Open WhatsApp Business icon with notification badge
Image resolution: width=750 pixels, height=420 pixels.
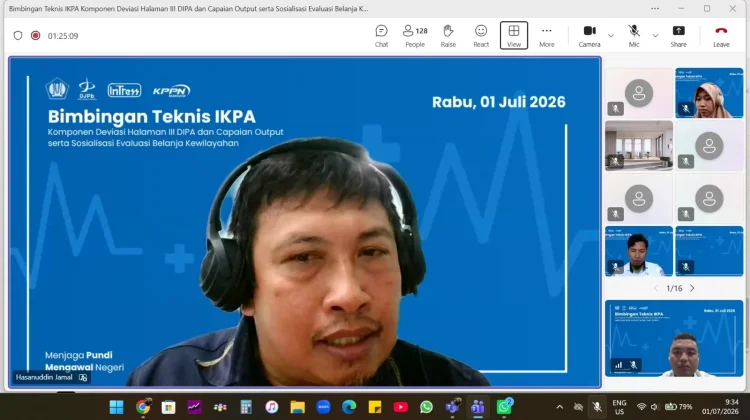(x=504, y=407)
